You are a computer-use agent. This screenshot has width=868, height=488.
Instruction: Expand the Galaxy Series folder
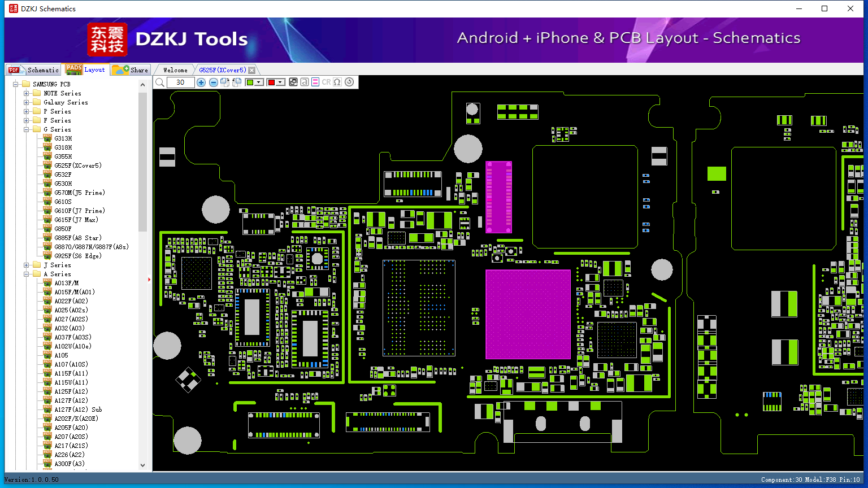27,102
